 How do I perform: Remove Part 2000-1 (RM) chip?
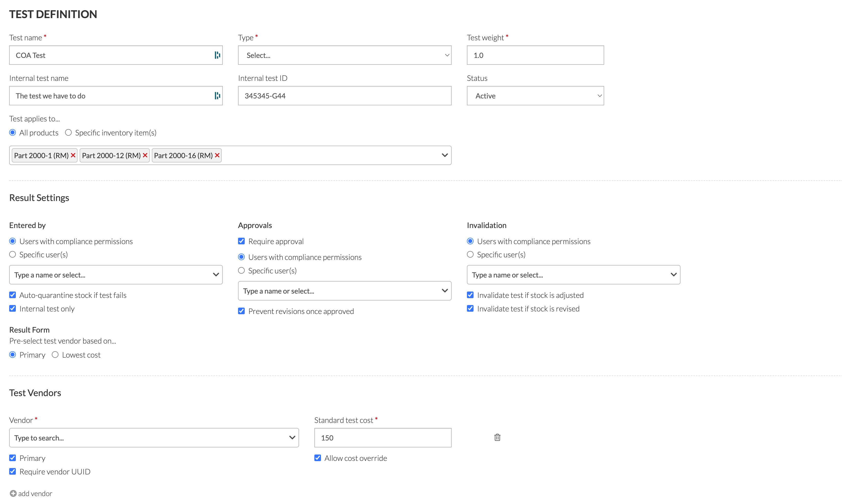click(73, 155)
